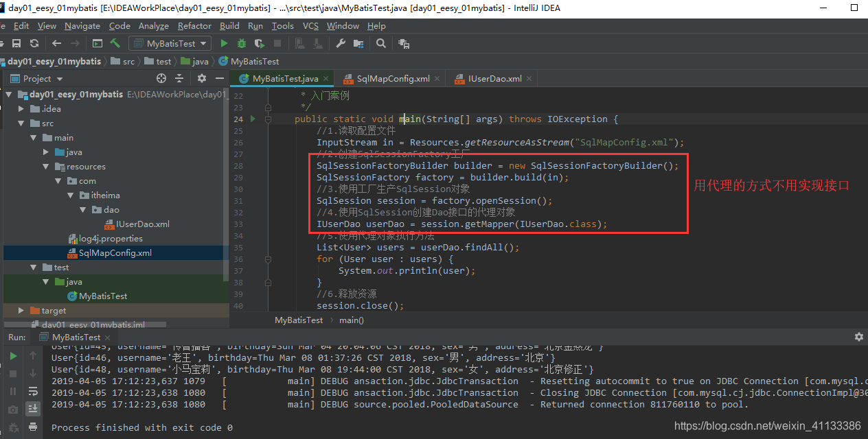Image resolution: width=868 pixels, height=439 pixels.
Task: Start debugging with the green bug icon
Action: [242, 43]
